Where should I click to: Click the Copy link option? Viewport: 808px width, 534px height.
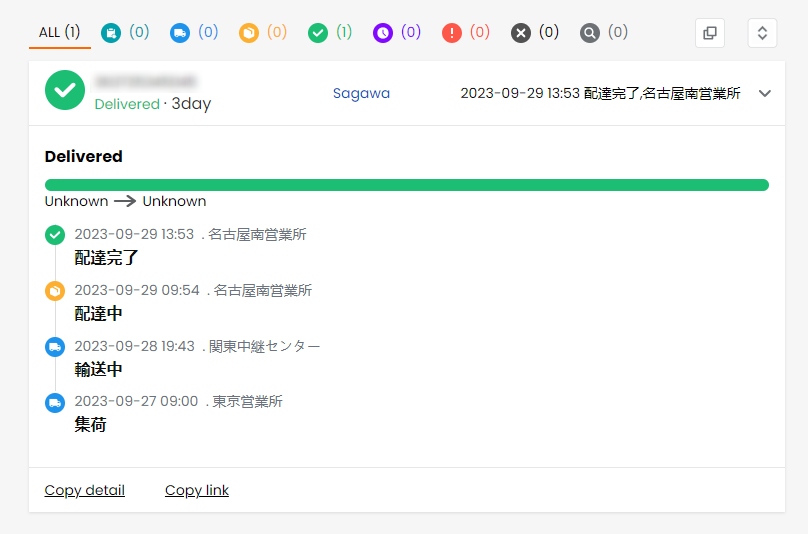tap(197, 490)
